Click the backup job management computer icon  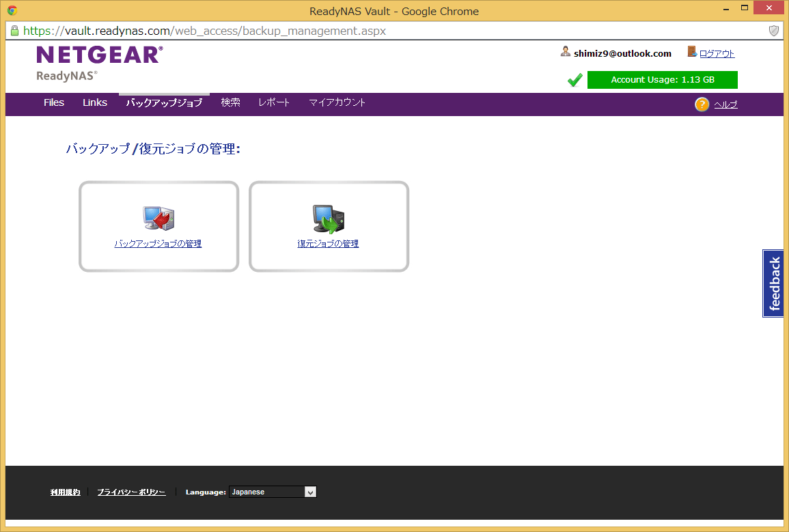pyautogui.click(x=158, y=219)
